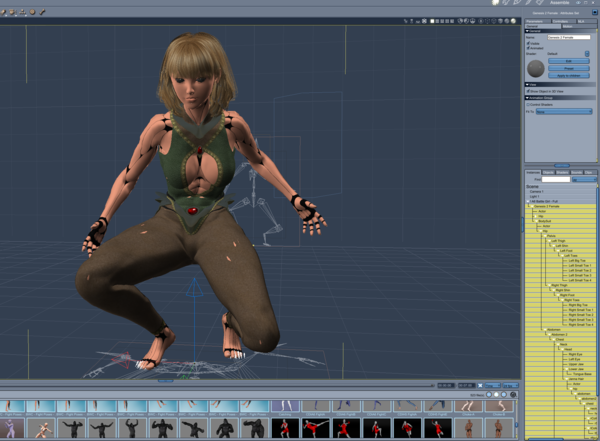Open the Fit To dropdown

click(x=564, y=111)
